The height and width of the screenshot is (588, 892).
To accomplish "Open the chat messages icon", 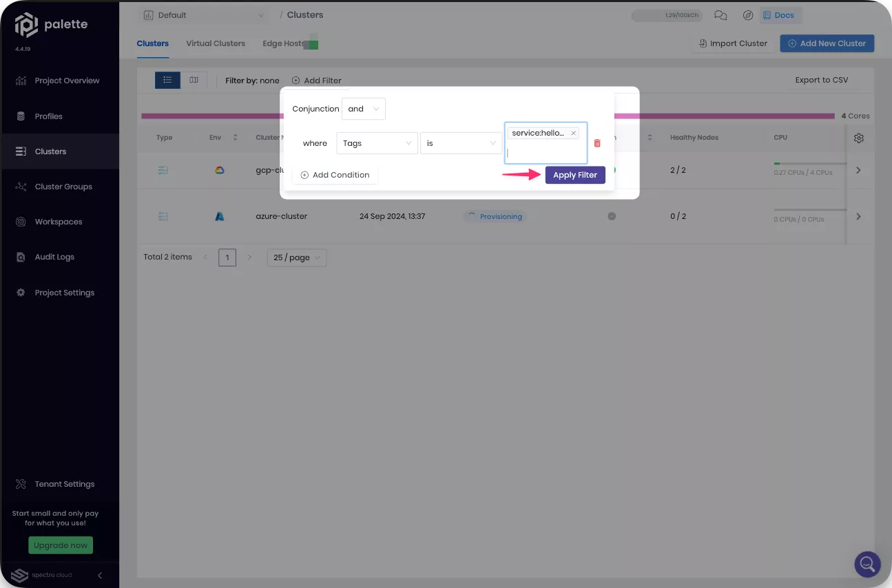I will 720,15.
